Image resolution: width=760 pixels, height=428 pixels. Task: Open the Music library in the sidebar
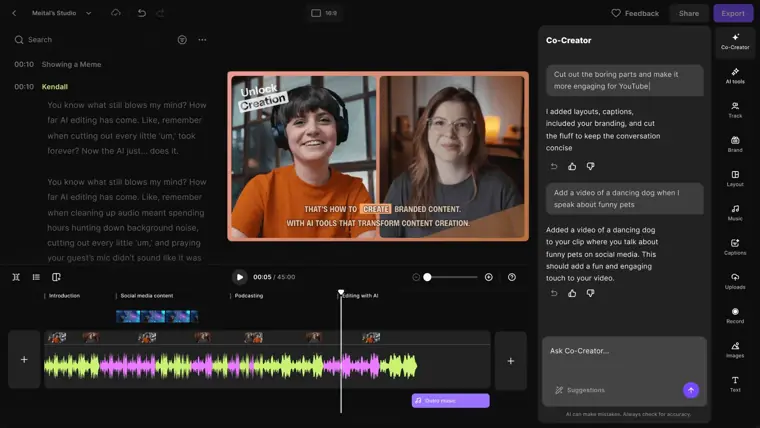click(735, 213)
